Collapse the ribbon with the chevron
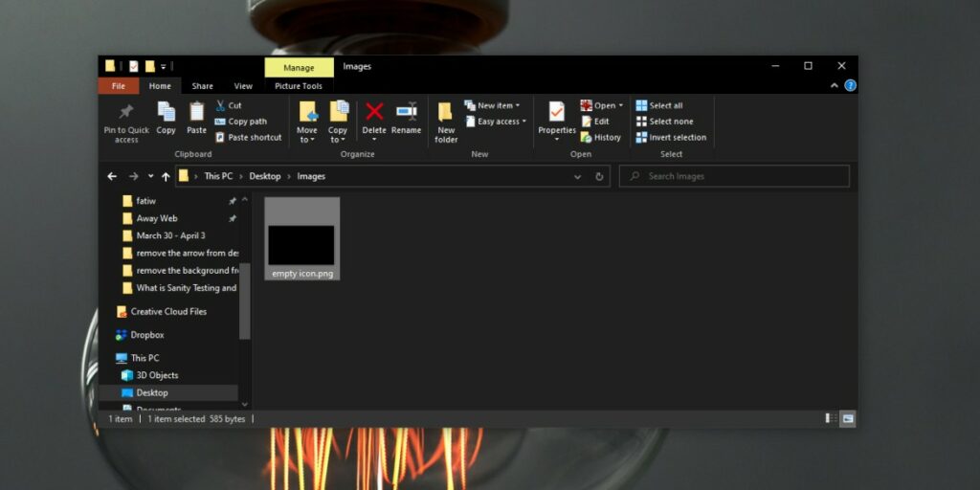980x490 pixels. [x=834, y=86]
